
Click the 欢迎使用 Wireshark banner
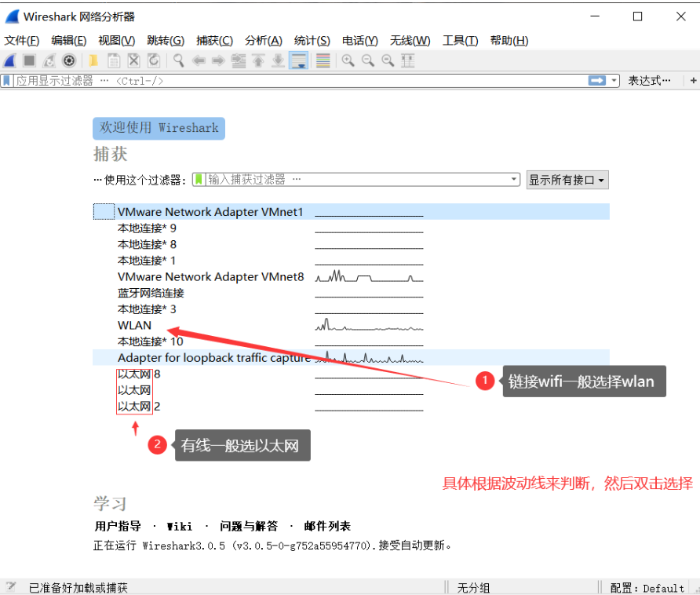159,128
